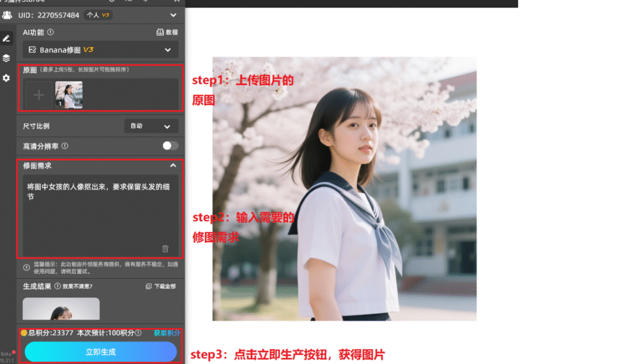
Task: Click the coin icon beside 总积分
Action: coord(24,332)
